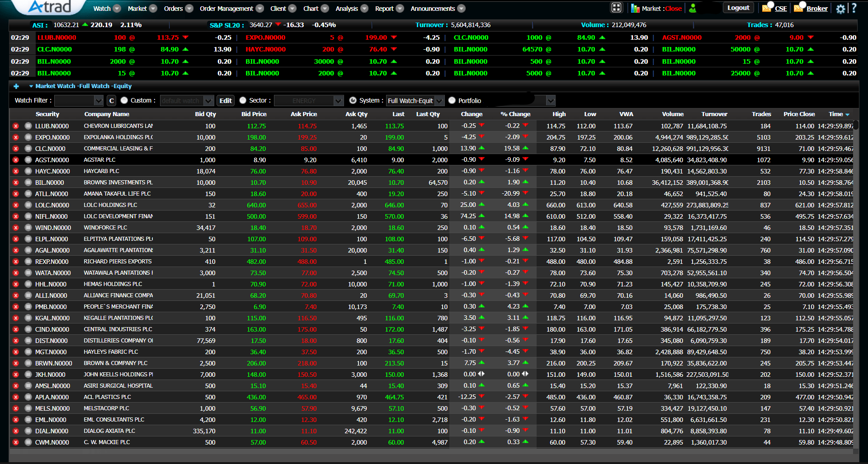Select the Sector radio button
The width and height of the screenshot is (868, 464).
click(243, 100)
